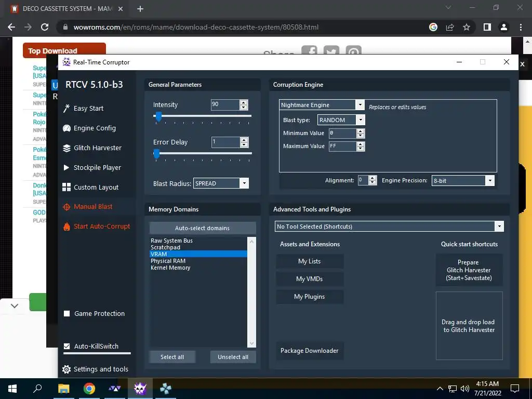Click the Intensity value field
532x399 pixels.
225,105
